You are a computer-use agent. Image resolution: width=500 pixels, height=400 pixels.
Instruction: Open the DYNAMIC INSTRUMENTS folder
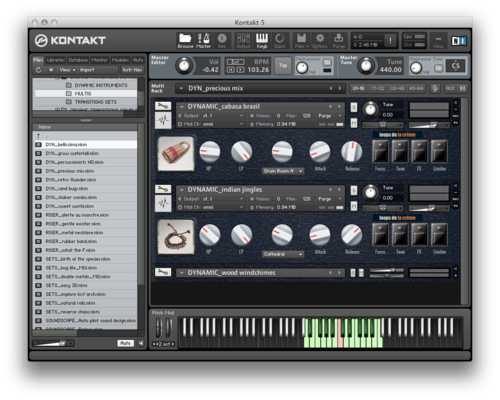click(101, 85)
